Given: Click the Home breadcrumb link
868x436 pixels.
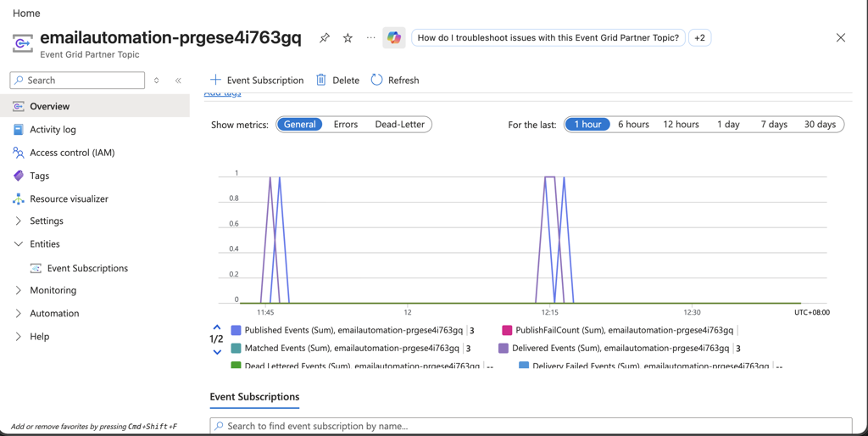Looking at the screenshot, I should point(26,14).
